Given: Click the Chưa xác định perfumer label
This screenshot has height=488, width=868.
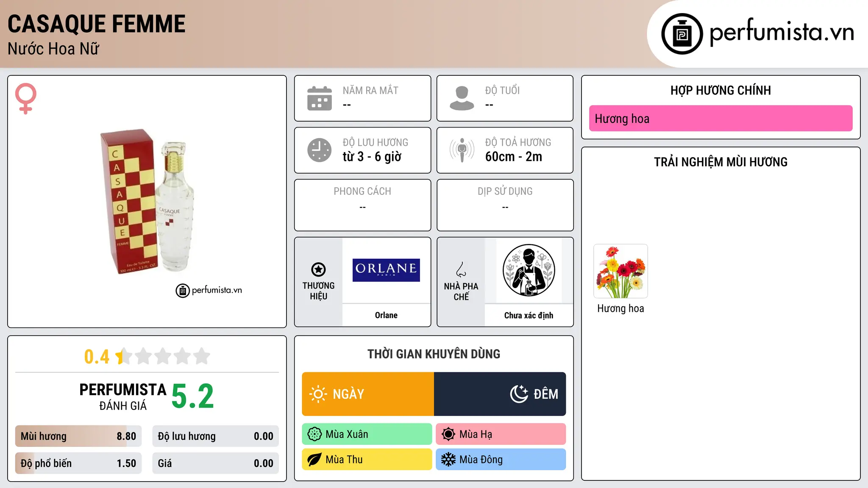Looking at the screenshot, I should tap(529, 315).
